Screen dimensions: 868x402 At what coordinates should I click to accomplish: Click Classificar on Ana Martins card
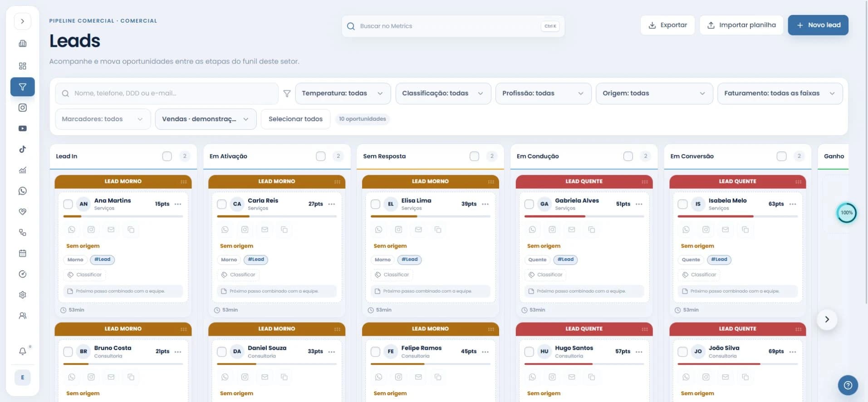tap(84, 275)
